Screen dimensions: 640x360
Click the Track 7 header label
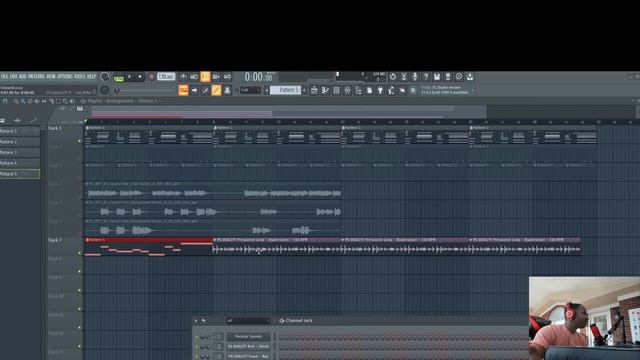coord(55,240)
